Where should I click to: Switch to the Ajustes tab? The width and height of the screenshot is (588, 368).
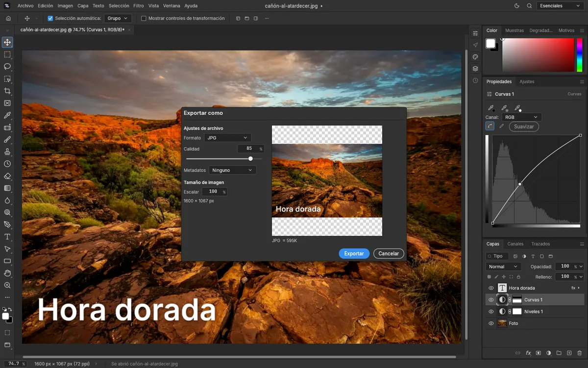pyautogui.click(x=527, y=81)
